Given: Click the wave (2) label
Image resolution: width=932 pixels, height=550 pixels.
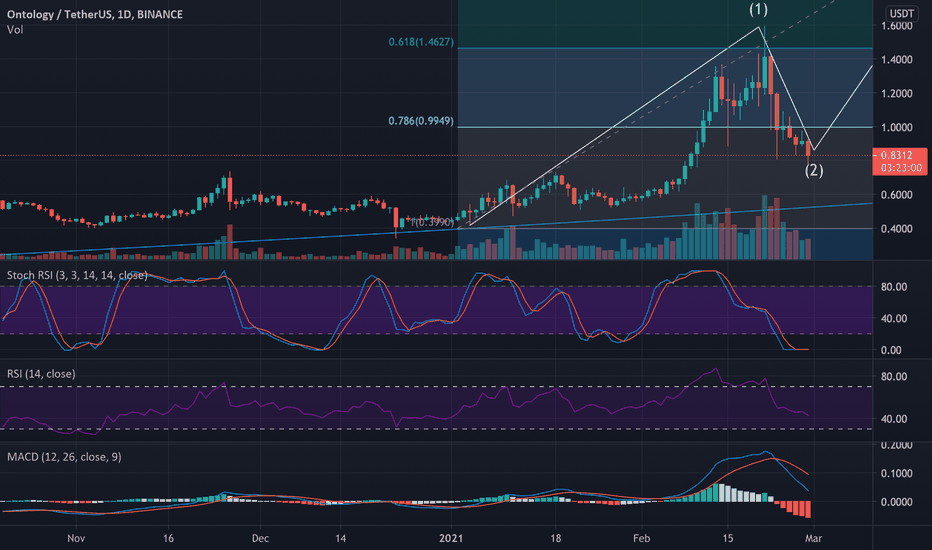Looking at the screenshot, I should tap(814, 171).
